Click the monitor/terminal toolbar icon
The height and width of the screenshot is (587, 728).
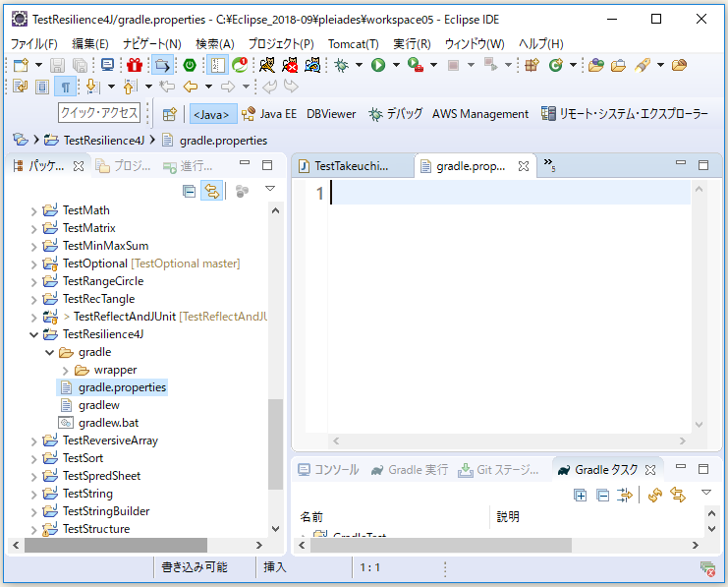point(107,65)
